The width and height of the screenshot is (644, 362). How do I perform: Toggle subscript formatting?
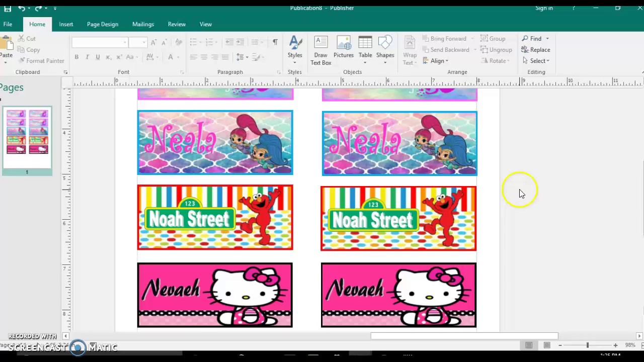coord(108,57)
